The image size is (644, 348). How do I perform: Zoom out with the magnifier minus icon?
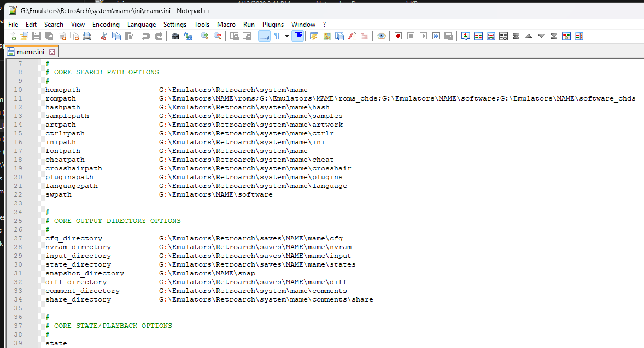[x=218, y=37]
